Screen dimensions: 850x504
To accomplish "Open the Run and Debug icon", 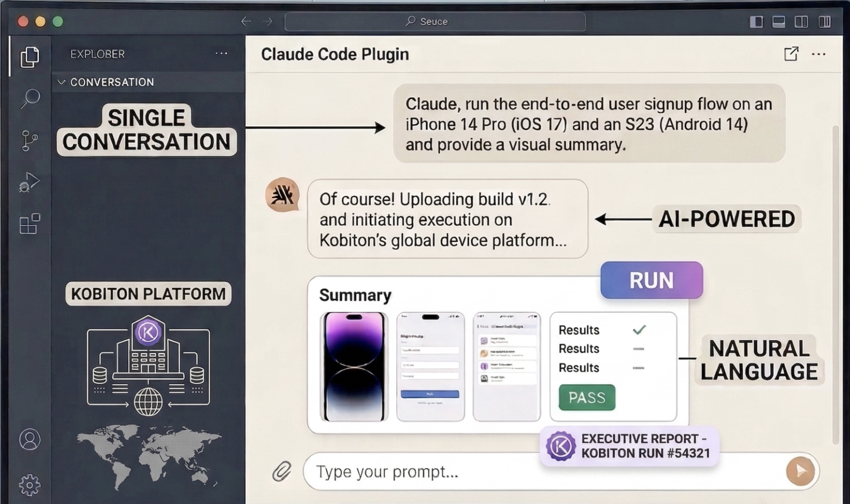I will 29,182.
